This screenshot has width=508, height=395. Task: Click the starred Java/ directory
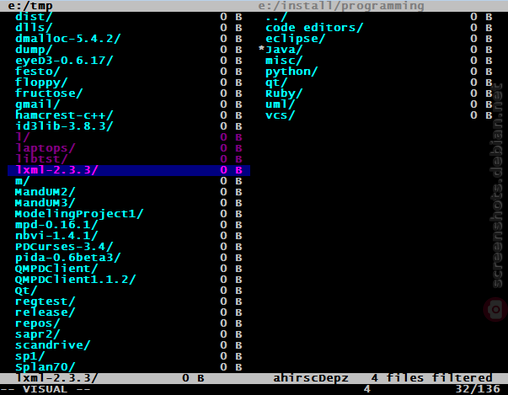coord(281,50)
